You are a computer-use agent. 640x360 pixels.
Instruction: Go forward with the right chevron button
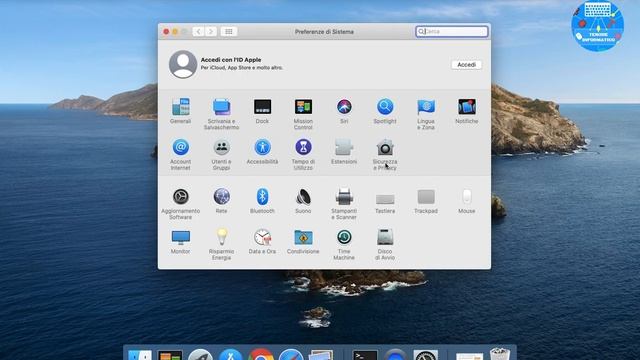[211, 31]
